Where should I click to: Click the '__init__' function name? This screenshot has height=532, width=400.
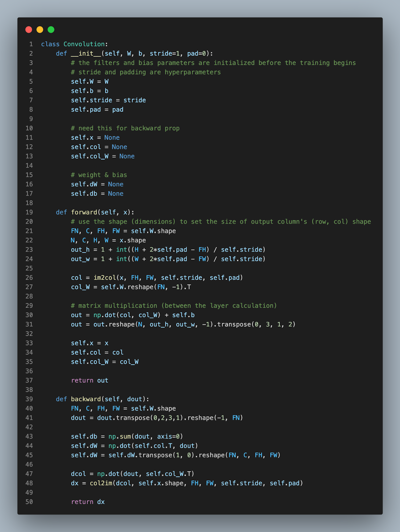pos(86,54)
